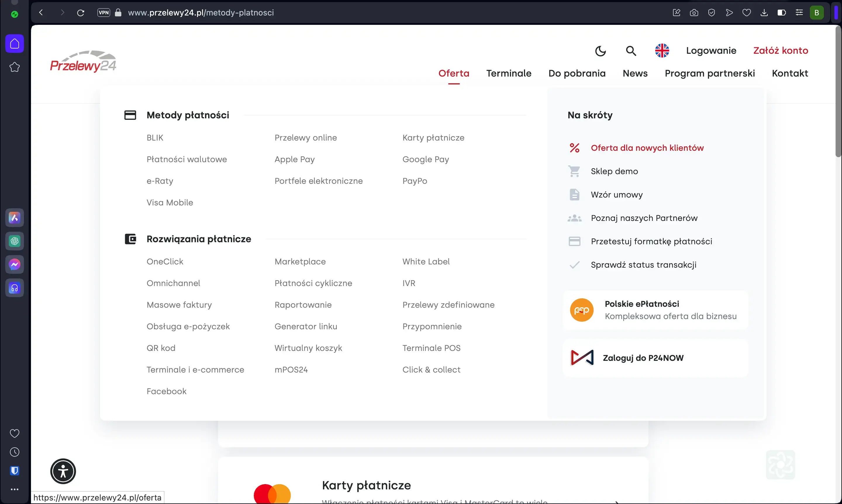Open sidebar three-dots menu
Viewport: 842px width, 504px height.
point(15,489)
